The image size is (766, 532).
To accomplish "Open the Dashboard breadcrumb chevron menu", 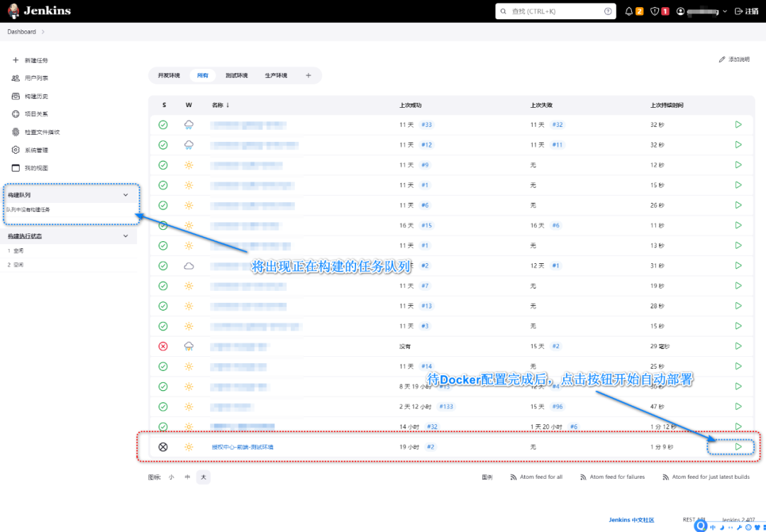I will (x=43, y=32).
